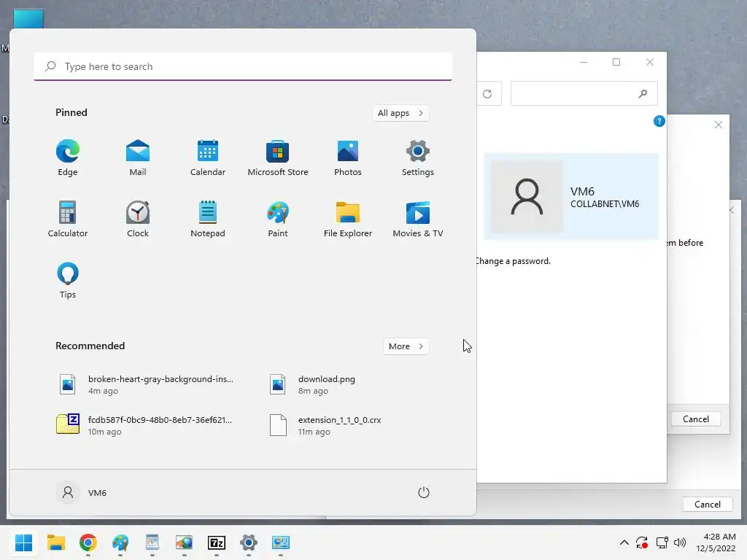Viewport: 747px width, 560px height.
Task: Switch to Chrome on the taskbar
Action: point(88,542)
